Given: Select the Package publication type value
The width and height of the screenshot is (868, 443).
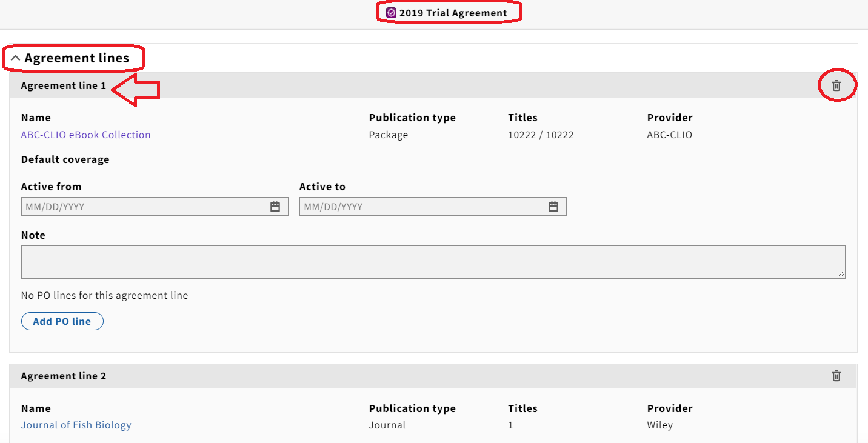Looking at the screenshot, I should (x=389, y=135).
